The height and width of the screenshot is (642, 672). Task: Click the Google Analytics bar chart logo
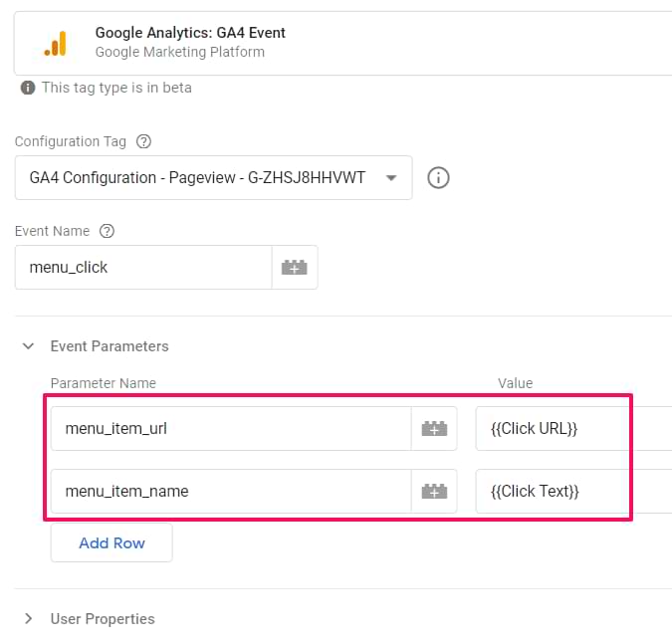[56, 43]
